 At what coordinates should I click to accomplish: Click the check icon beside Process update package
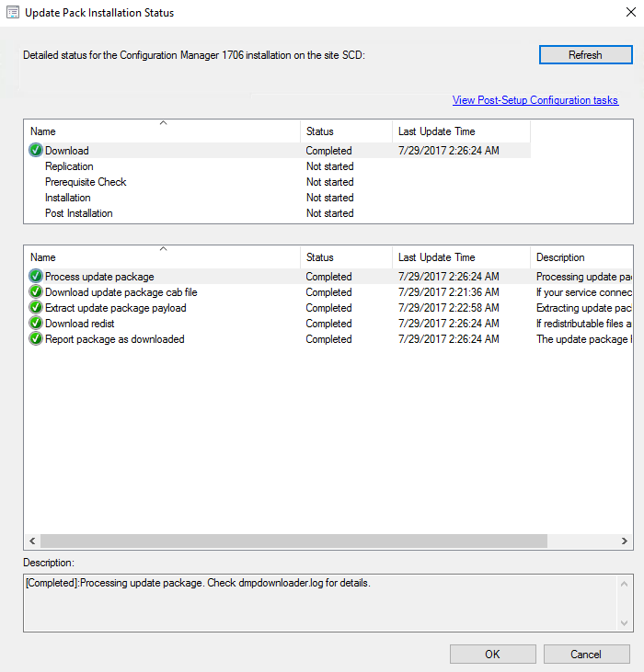coord(36,276)
